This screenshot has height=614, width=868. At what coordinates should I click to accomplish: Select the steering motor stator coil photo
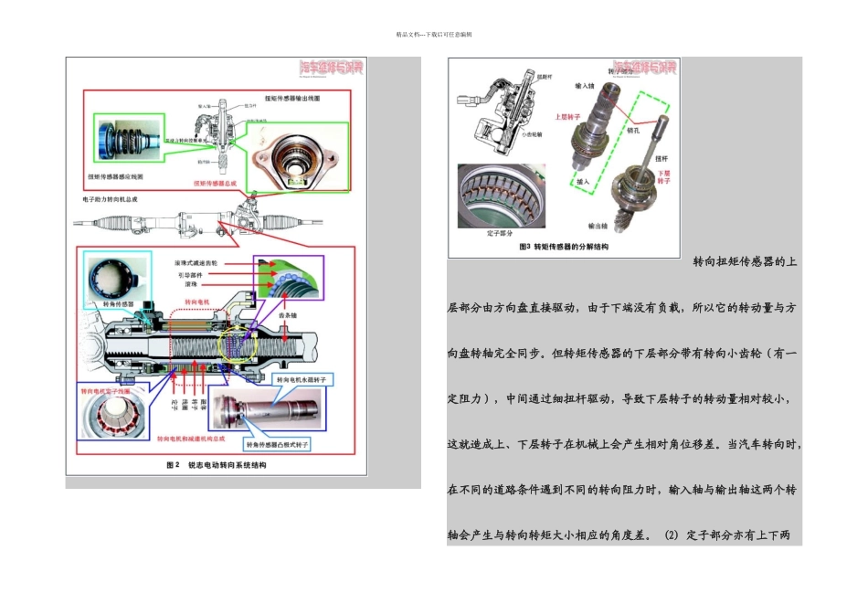[x=113, y=411]
